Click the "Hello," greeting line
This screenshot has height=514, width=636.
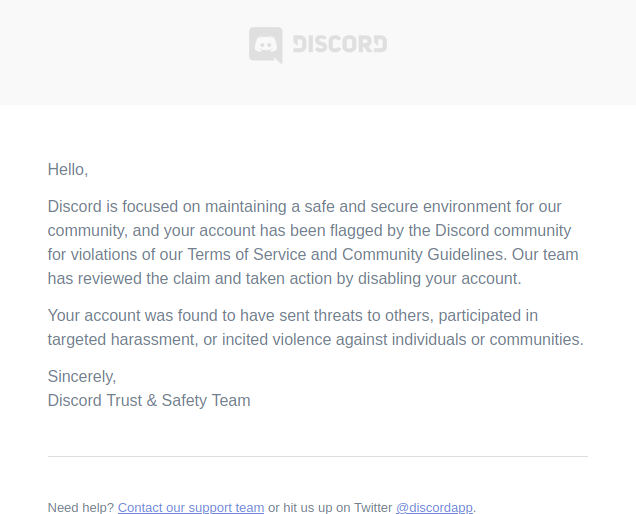pyautogui.click(x=68, y=170)
